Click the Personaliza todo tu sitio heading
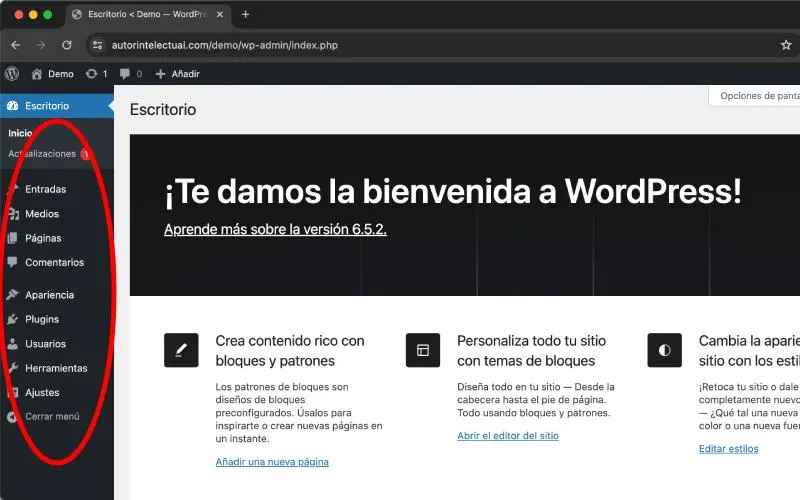 (x=532, y=351)
